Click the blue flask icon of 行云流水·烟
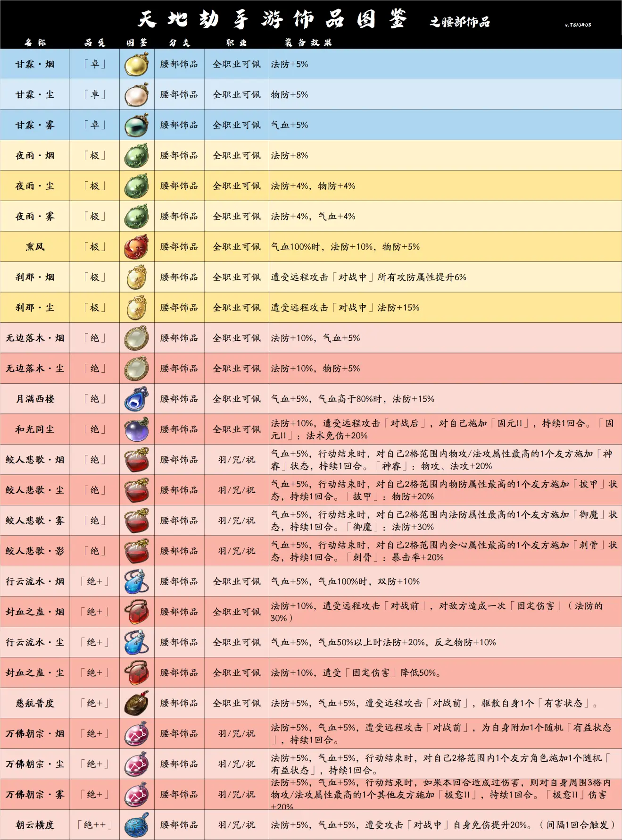Viewport: 622px width, 840px height. pyautogui.click(x=137, y=581)
